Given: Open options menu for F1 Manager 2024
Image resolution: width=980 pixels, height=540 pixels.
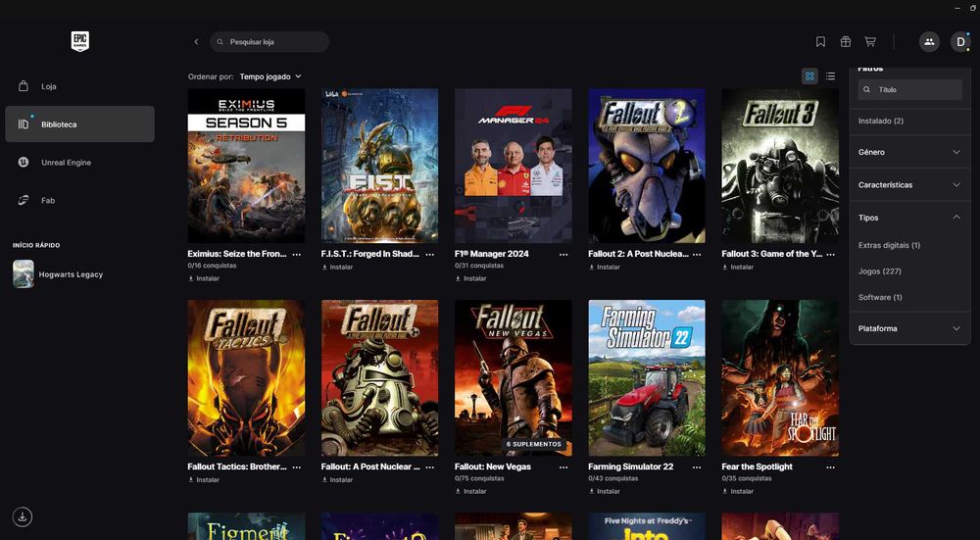Looking at the screenshot, I should click(563, 255).
